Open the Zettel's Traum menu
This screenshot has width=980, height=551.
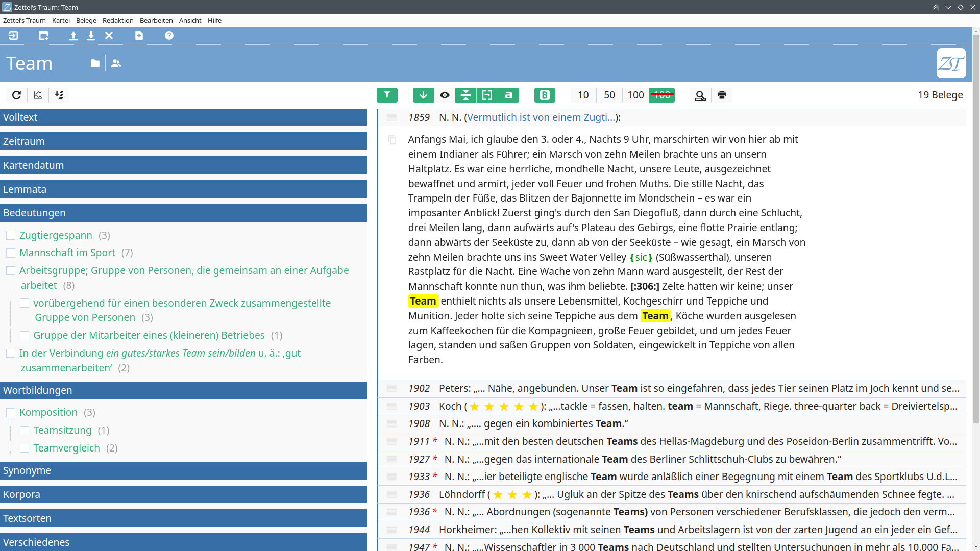(24, 20)
